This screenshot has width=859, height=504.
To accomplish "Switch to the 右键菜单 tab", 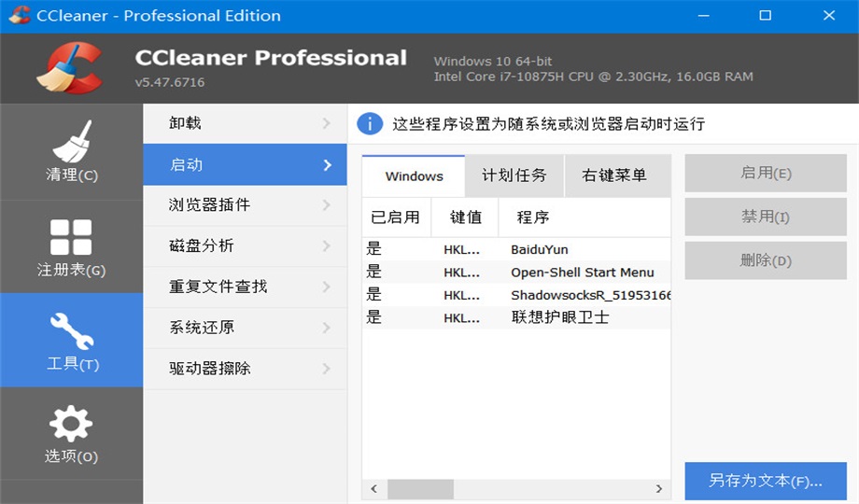I will [x=617, y=175].
